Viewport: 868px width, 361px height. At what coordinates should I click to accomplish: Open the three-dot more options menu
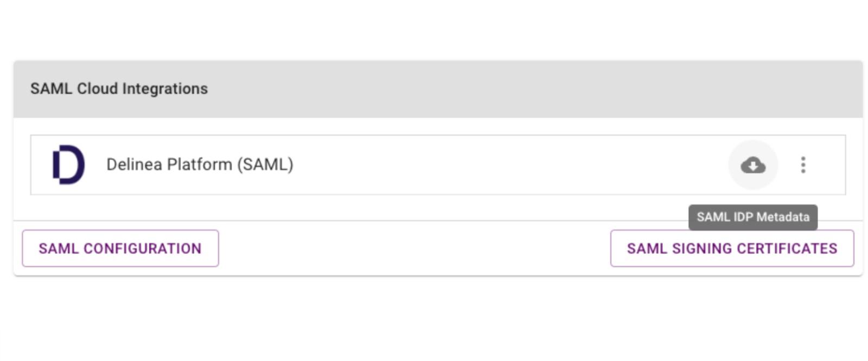pyautogui.click(x=803, y=165)
